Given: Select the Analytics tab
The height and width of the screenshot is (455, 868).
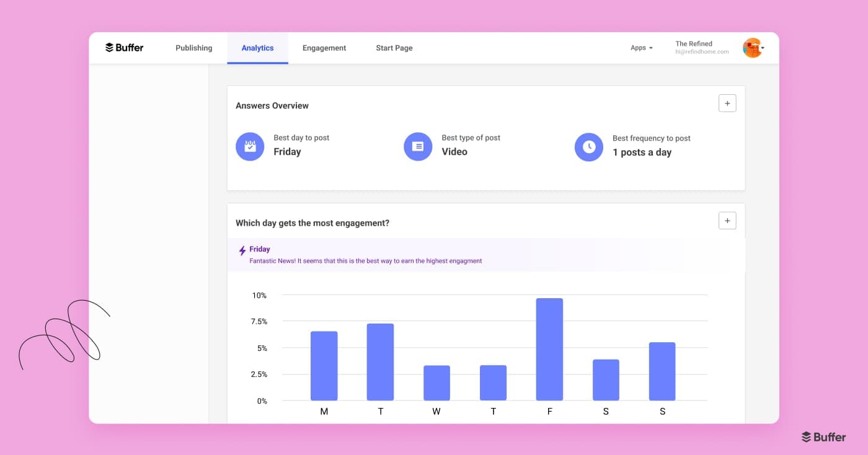Looking at the screenshot, I should click(x=257, y=48).
